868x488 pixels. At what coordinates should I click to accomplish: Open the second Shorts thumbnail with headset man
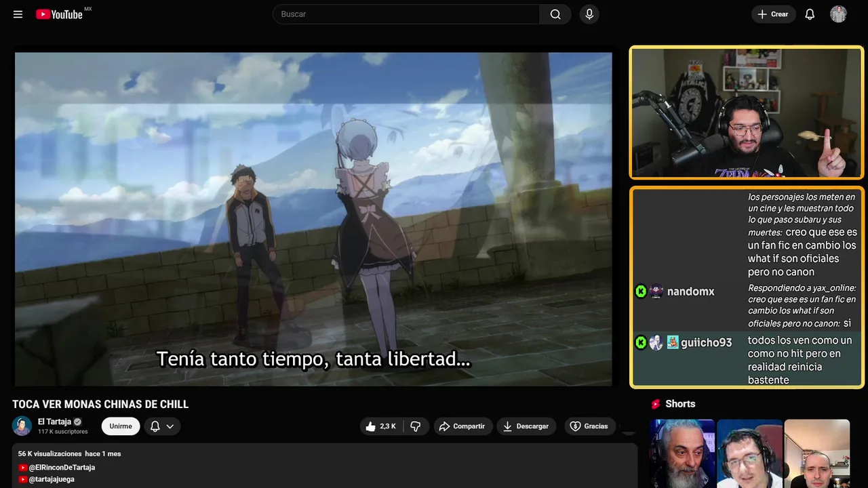(x=749, y=453)
